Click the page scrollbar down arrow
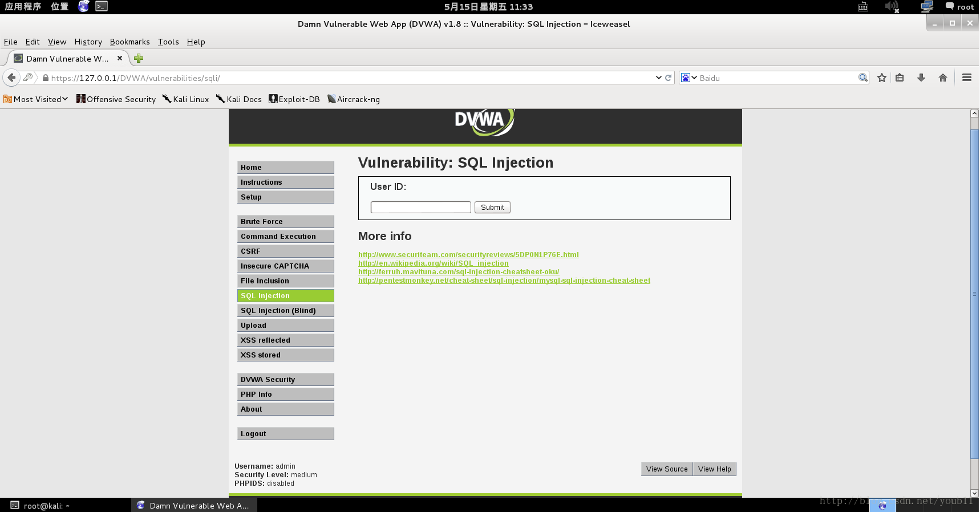This screenshot has height=512, width=980. pyautogui.click(x=975, y=493)
